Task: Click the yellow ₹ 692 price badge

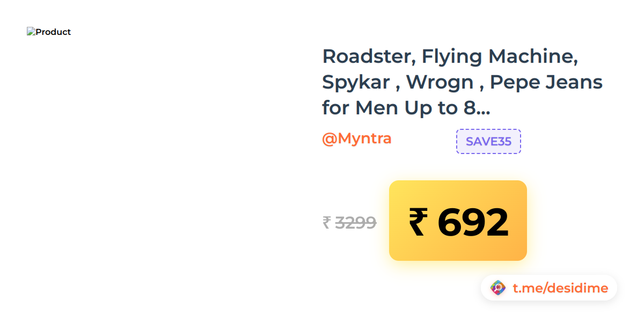Action: [x=458, y=221]
